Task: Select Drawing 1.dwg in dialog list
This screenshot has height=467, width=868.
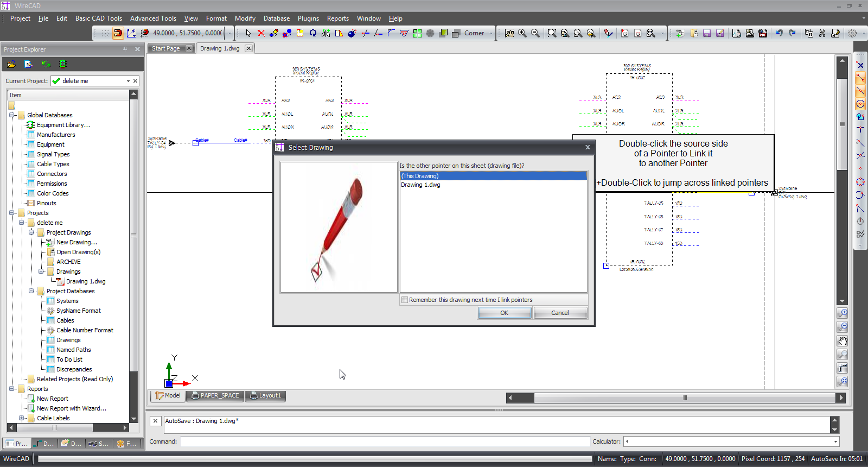Action: click(493, 185)
